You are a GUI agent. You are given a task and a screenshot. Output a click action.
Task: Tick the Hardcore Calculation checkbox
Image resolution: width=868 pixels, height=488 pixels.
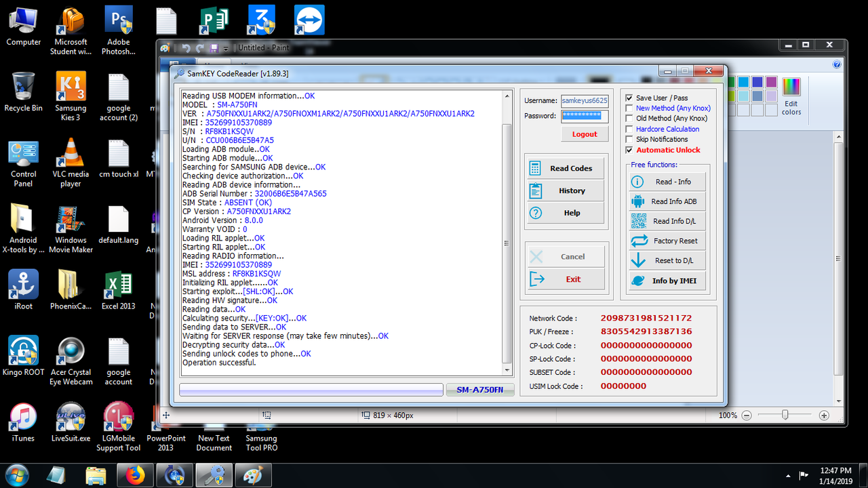pyautogui.click(x=629, y=129)
